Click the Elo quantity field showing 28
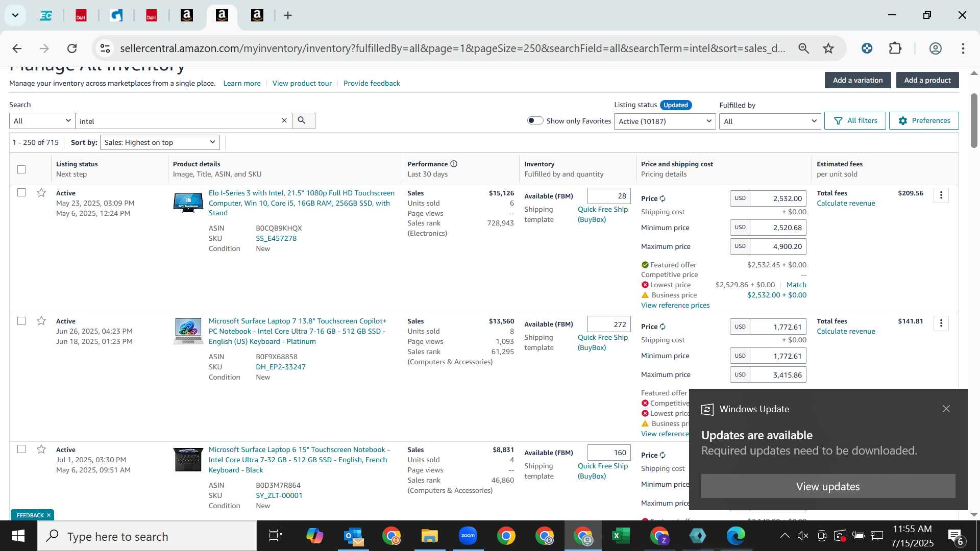The image size is (980, 551). pos(609,196)
